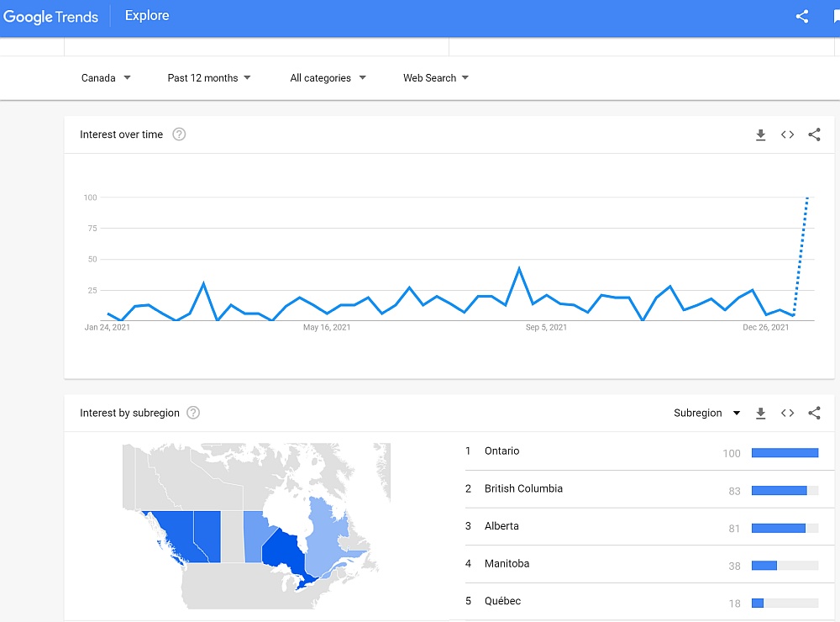Go to the Explore page heading
Viewport: 840px width, 622px height.
[147, 16]
